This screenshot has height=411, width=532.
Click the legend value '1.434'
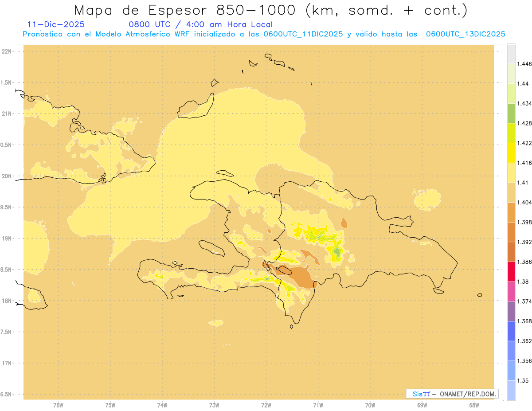coord(524,103)
